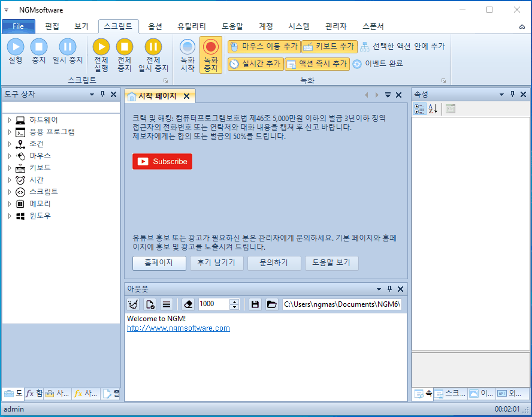Select 메모리 item in toolbox tree

[40, 204]
